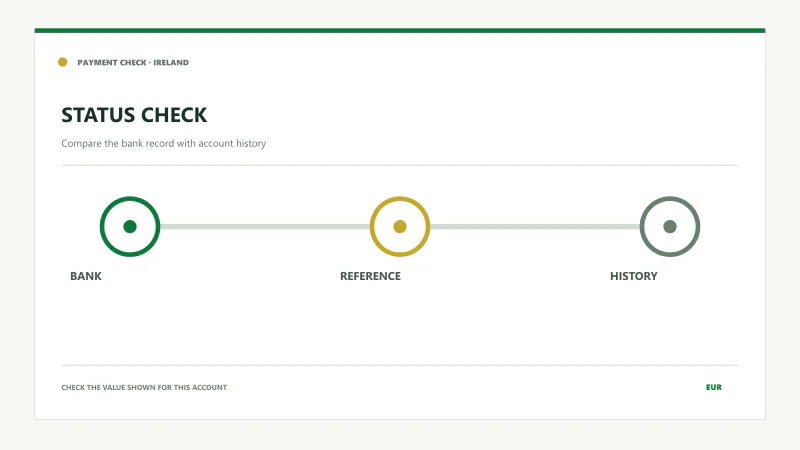Viewport: 800px width, 450px height.
Task: Click the EUR currency label
Action: [x=714, y=387]
